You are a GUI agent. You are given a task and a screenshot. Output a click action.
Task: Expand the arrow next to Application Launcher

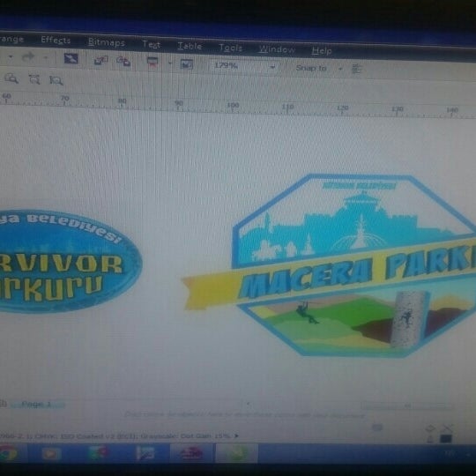coord(170,63)
